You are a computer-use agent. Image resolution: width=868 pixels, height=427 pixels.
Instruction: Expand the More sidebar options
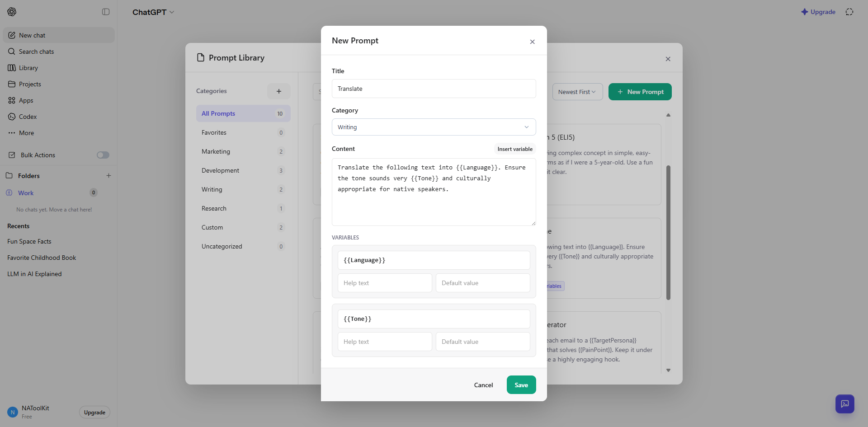(59, 133)
